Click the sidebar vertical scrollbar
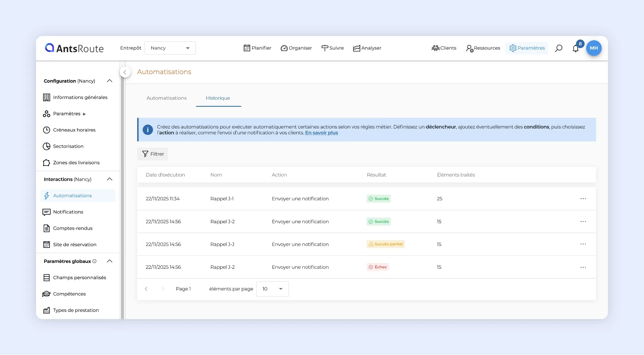The height and width of the screenshot is (355, 644). click(122, 190)
